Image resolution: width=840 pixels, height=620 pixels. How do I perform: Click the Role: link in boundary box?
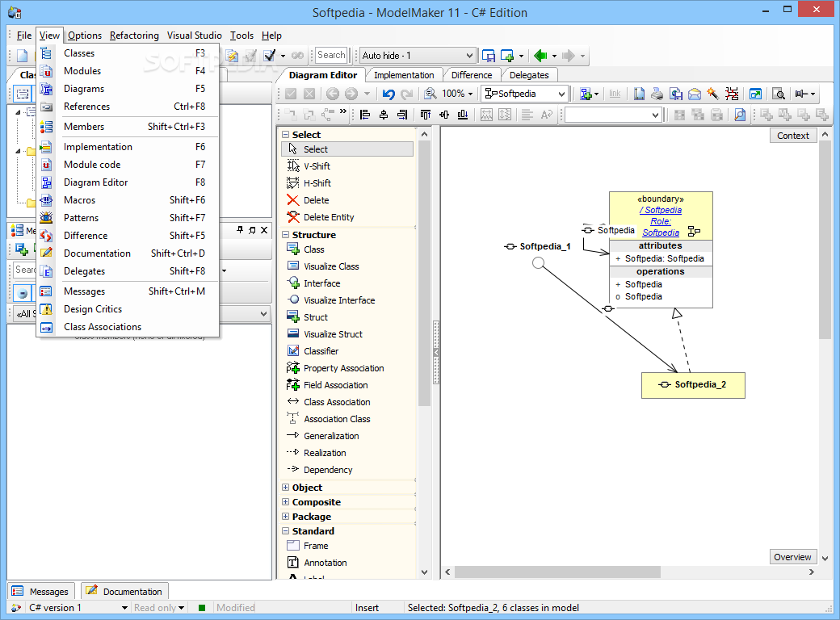[x=661, y=221]
